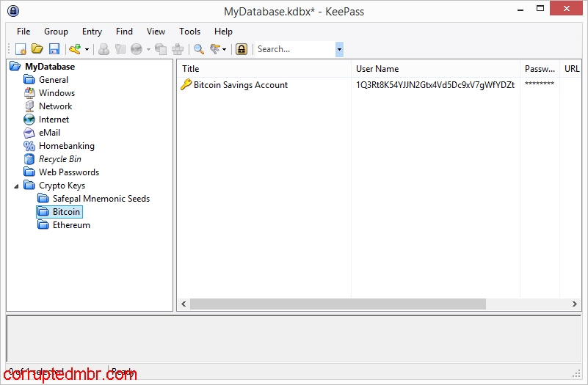This screenshot has width=588, height=385.
Task: Click the Recycle Bin group icon
Action: [x=29, y=159]
